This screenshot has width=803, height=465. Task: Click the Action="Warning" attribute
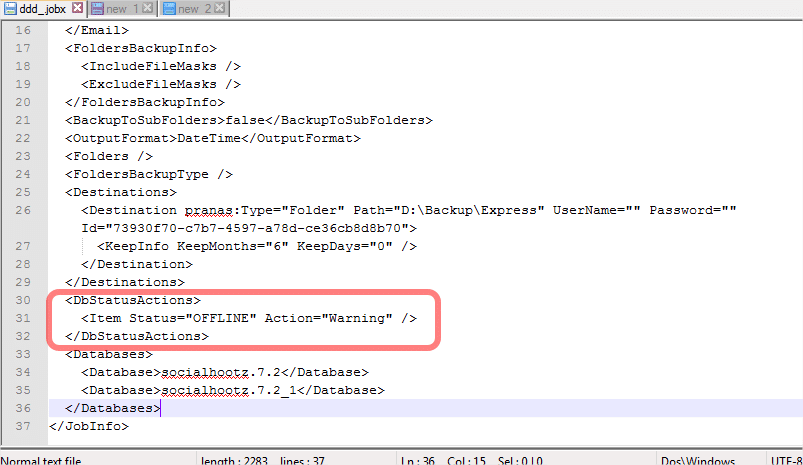pyautogui.click(x=329, y=318)
